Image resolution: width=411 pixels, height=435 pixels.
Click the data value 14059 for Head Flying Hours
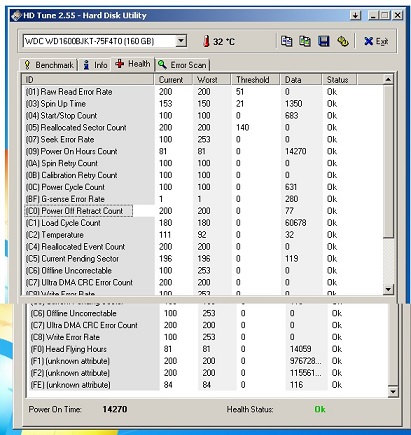pyautogui.click(x=300, y=349)
